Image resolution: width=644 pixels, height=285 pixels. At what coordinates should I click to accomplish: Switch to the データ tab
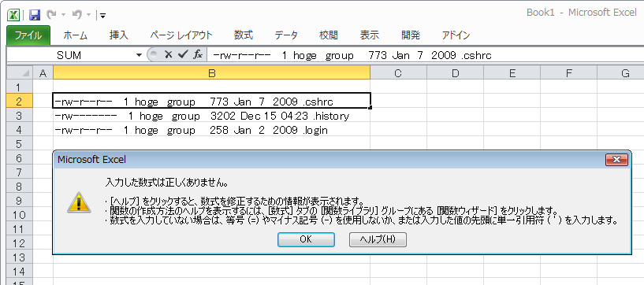pyautogui.click(x=286, y=35)
